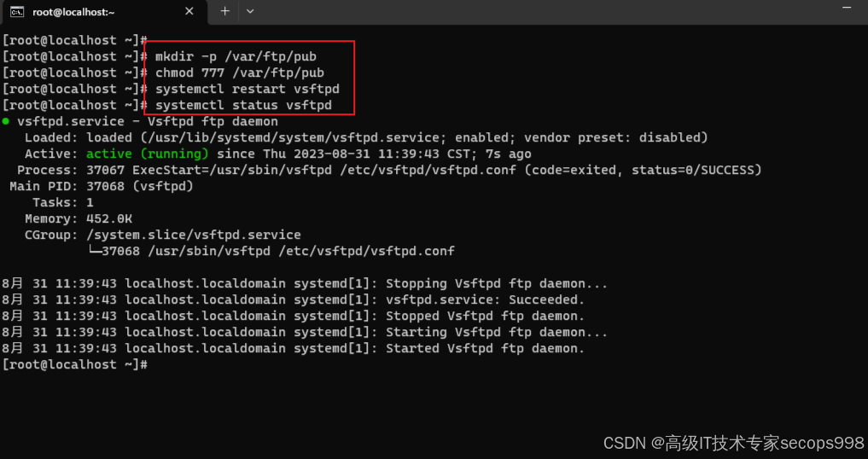Open a new tab with the plus icon
Image resolution: width=868 pixels, height=459 pixels.
225,11
